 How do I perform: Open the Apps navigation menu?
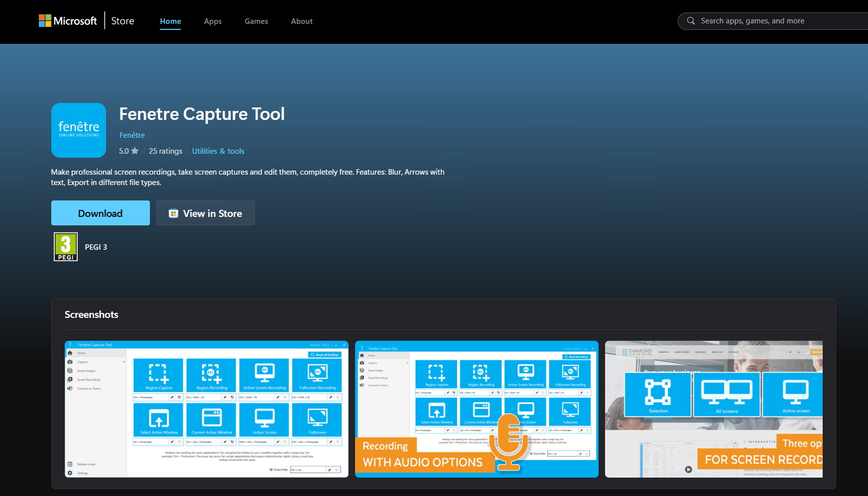[213, 21]
